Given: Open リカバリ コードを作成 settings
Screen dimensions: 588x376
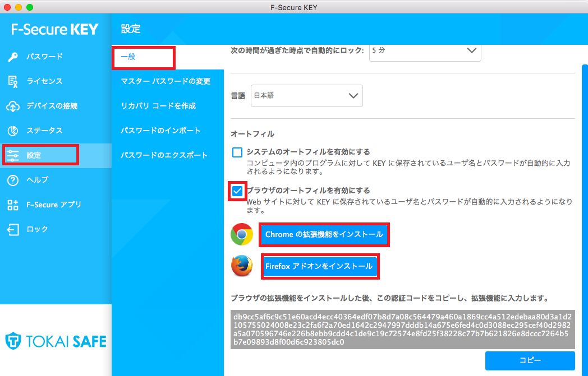Looking at the screenshot, I should point(168,106).
